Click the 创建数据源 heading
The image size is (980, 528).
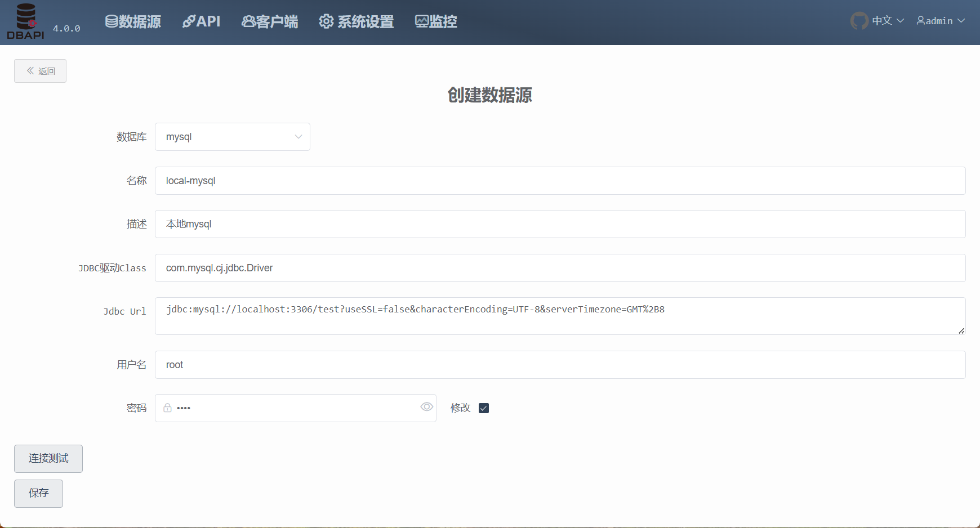pyautogui.click(x=490, y=95)
